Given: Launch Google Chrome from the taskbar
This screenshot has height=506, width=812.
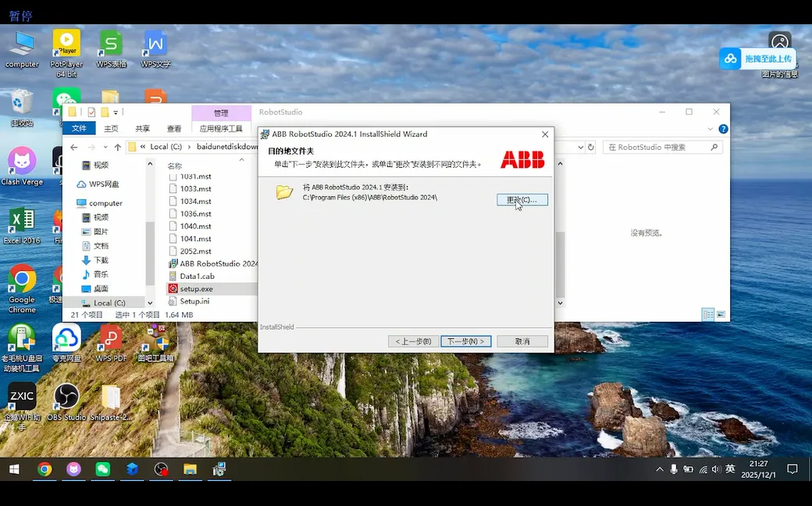Looking at the screenshot, I should [x=45, y=469].
